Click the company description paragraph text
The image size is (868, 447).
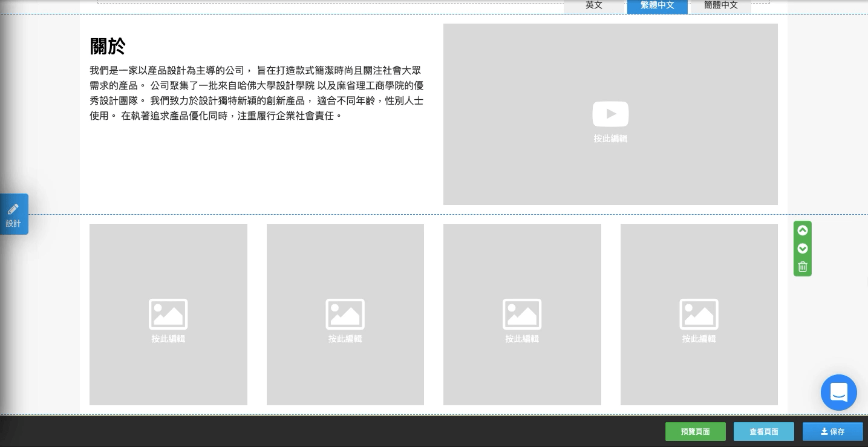pyautogui.click(x=256, y=93)
